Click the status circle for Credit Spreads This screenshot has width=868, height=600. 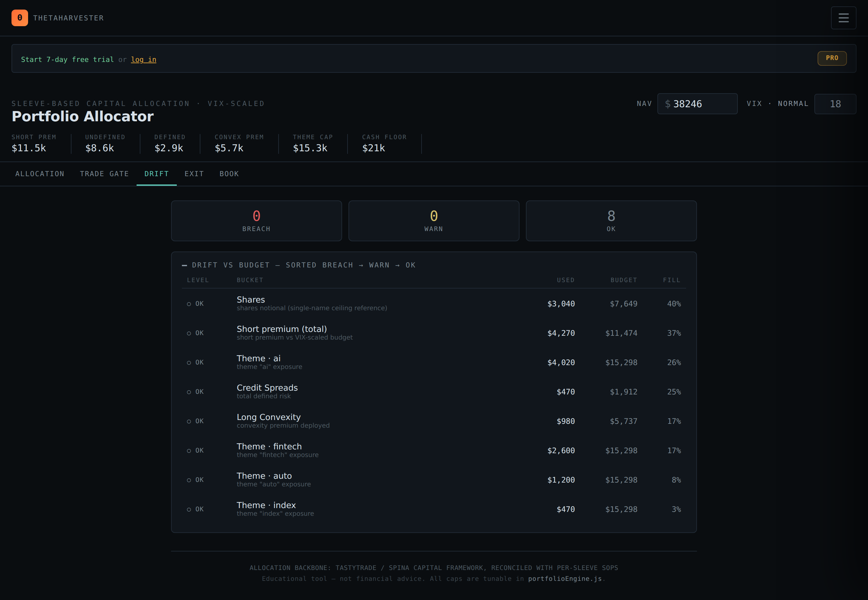(189, 392)
